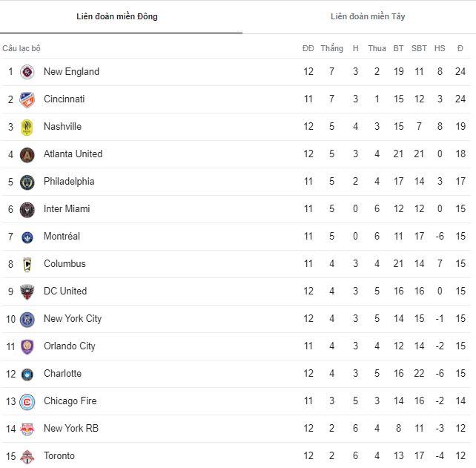
Task: Click the New York City team name
Action: (x=73, y=319)
